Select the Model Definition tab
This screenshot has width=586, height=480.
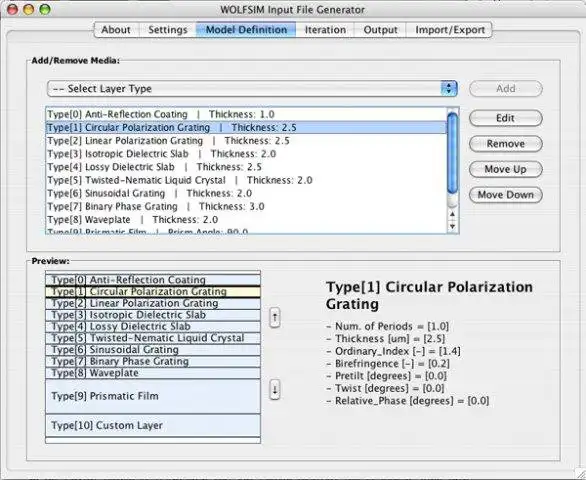click(x=246, y=30)
